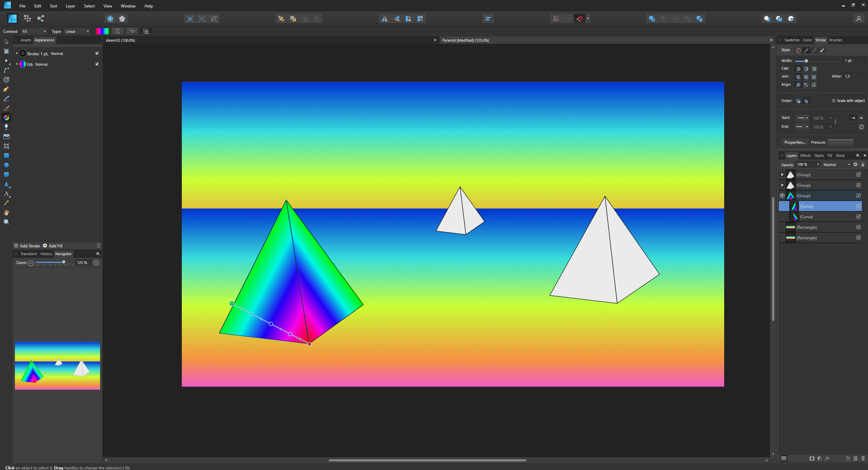Click the stroke Properties button
Viewport: 868px width, 470px height.
coord(794,142)
